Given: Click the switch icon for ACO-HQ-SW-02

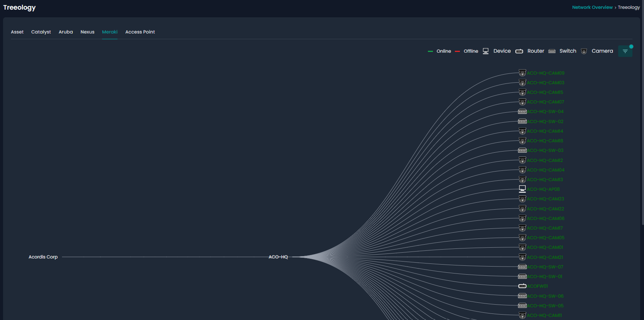Looking at the screenshot, I should (522, 122).
